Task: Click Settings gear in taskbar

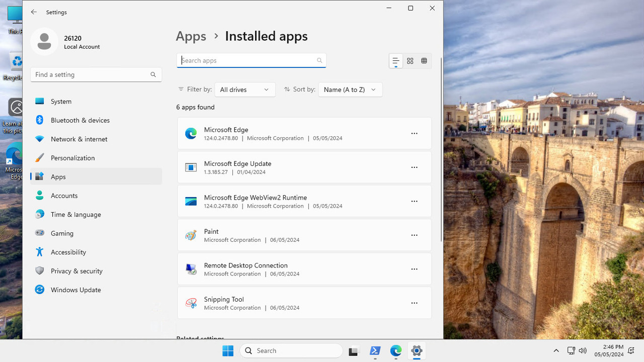Action: tap(417, 351)
